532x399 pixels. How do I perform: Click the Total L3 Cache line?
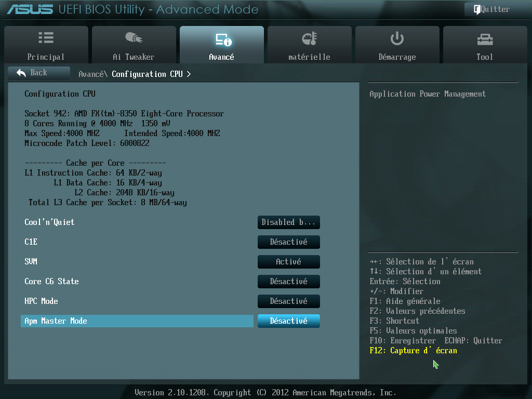coord(108,202)
